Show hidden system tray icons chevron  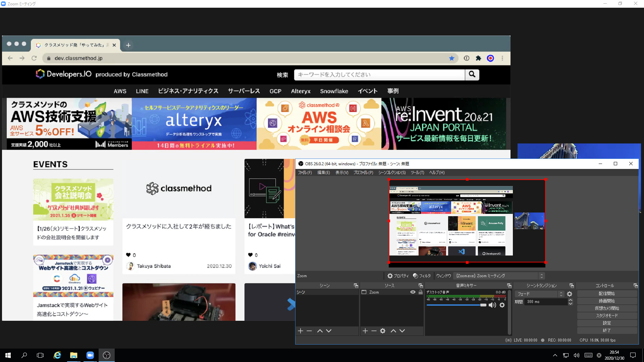click(555, 355)
